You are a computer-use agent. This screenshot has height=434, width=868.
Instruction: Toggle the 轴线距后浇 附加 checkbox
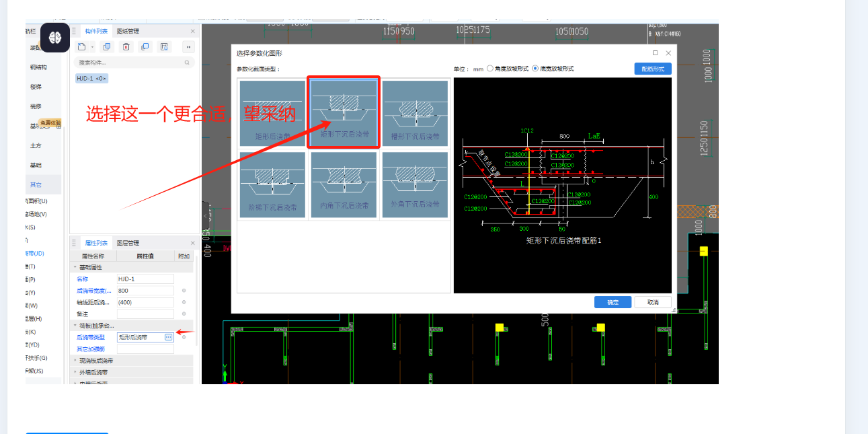[184, 302]
